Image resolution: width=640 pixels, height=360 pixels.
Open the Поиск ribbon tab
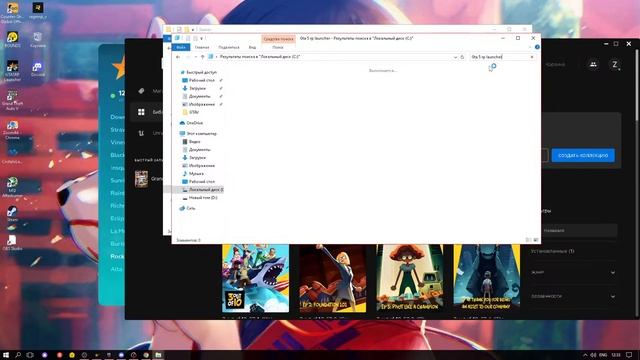(x=278, y=47)
